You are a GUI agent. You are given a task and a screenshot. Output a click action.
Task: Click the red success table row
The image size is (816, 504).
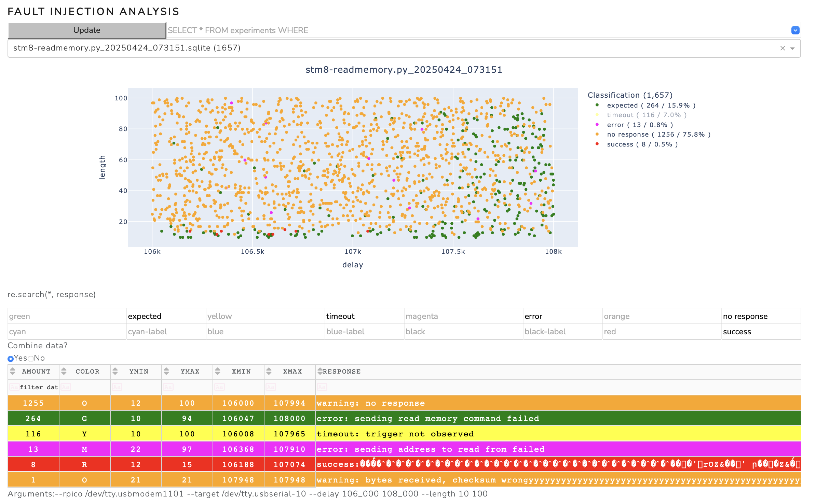point(404,464)
